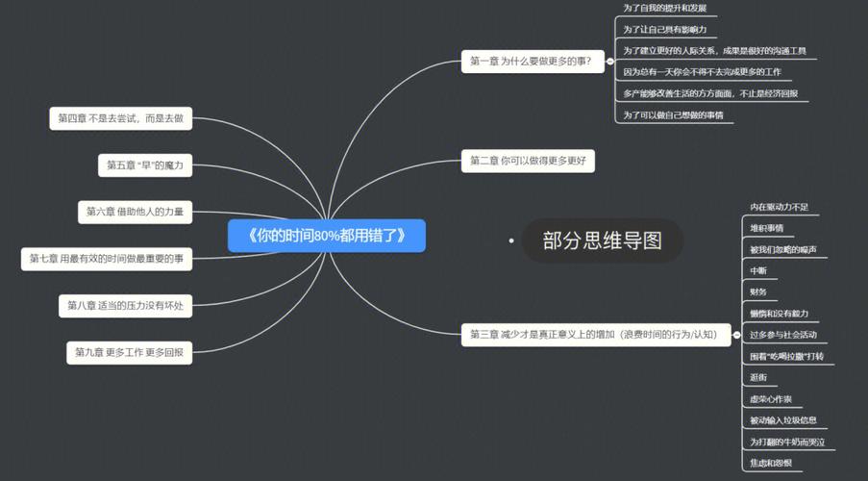This screenshot has height=481, width=868.
Task: Select subtopic 被动输入垃圾信息
Action: [x=783, y=420]
